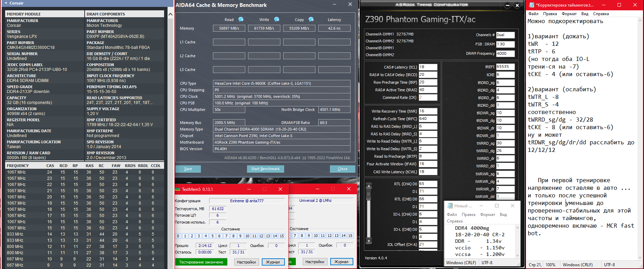644x269 pixels.
Task: Click the CPU Type field in AIDA64
Action: [x=282, y=83]
